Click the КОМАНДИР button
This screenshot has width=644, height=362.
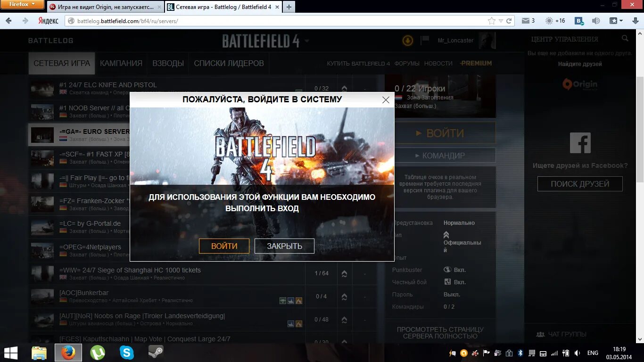coord(445,156)
